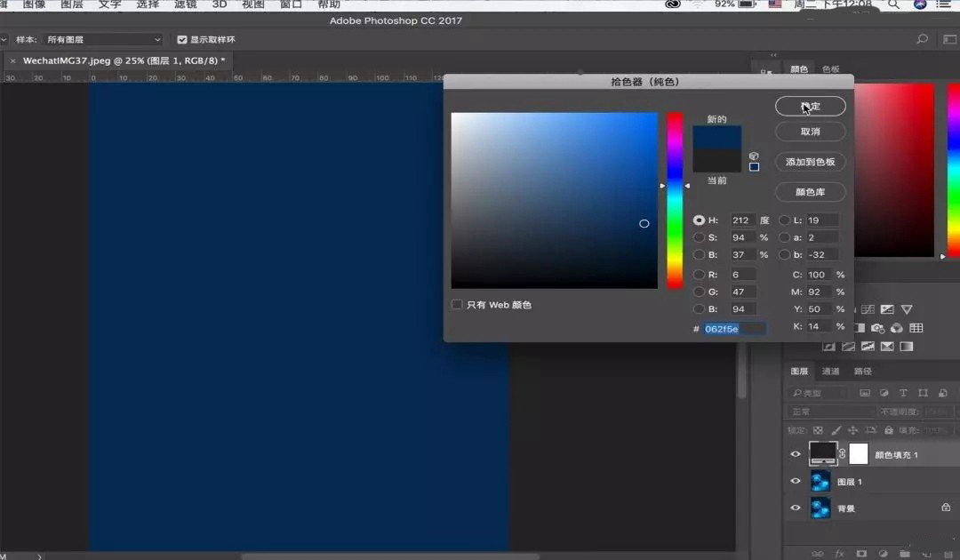Screen dimensions: 960x560
Task: Click the H value field 212
Action: (742, 220)
